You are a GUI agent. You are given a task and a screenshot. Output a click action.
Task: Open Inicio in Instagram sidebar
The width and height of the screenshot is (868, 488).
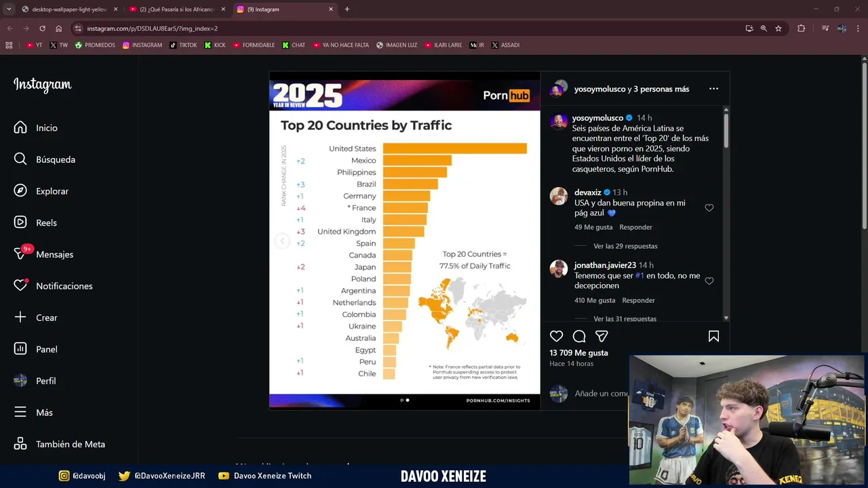(x=35, y=128)
